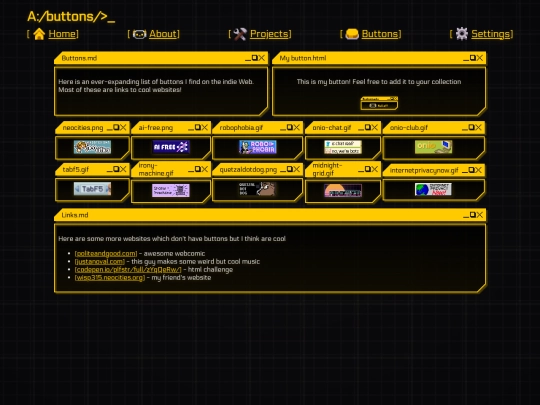Click the hammer and wrench Projects icon
Viewport: 540px width, 405px height.
tap(240, 34)
